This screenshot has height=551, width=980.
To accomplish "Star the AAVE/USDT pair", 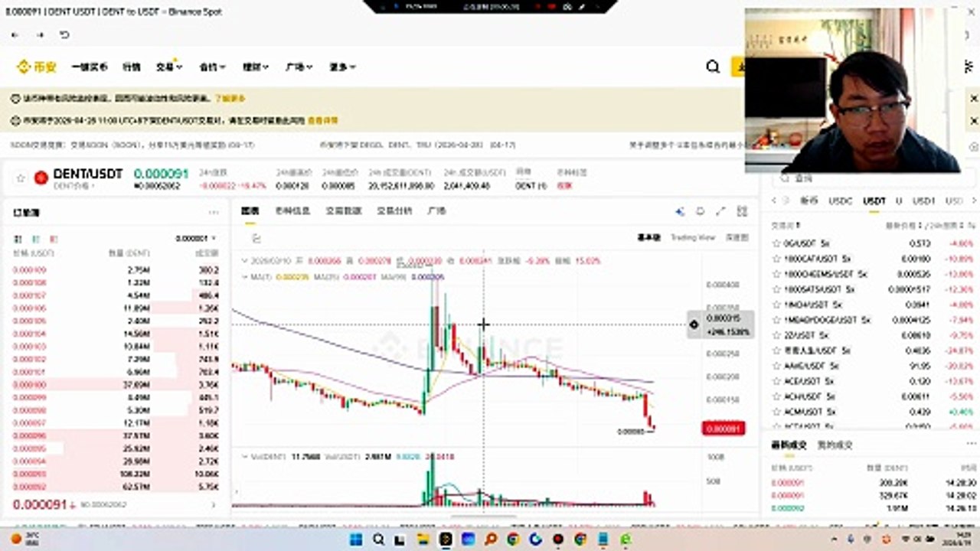I will tap(776, 366).
